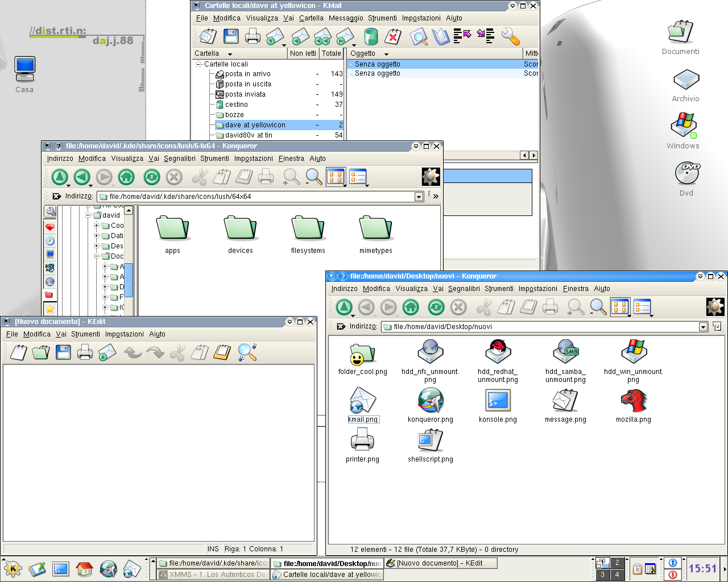Toggle the heart-icon tab in the Konqueror sidebar
The height and width of the screenshot is (582, 728).
(50, 227)
